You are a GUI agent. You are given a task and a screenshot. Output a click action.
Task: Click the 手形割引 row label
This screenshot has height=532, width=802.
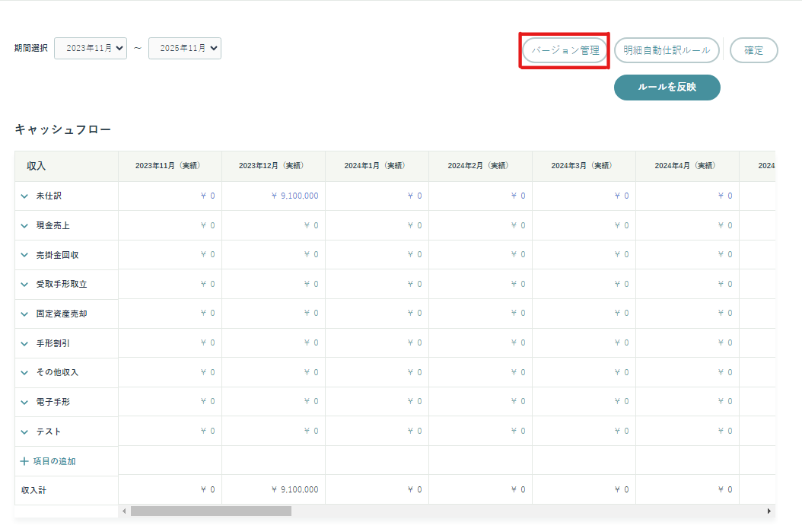53,344
